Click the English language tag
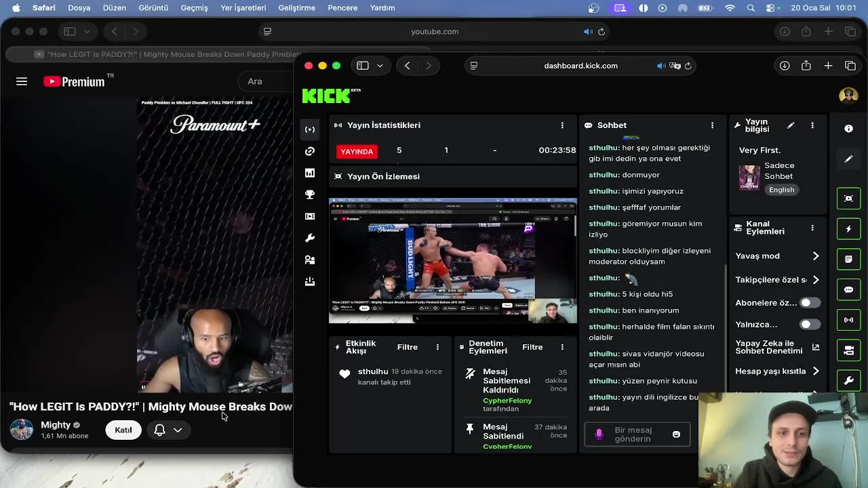868x488 pixels. point(781,190)
